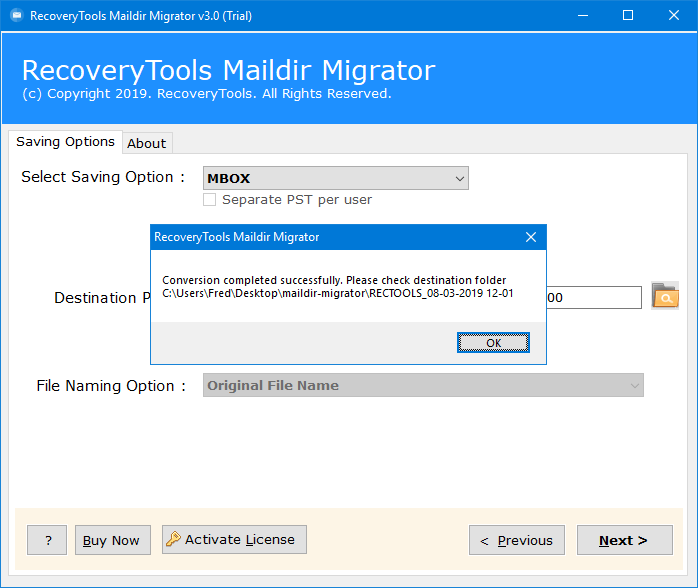The image size is (698, 588).
Task: Click the RecoveryTools Maildir Migrator banner heading
Action: [228, 70]
